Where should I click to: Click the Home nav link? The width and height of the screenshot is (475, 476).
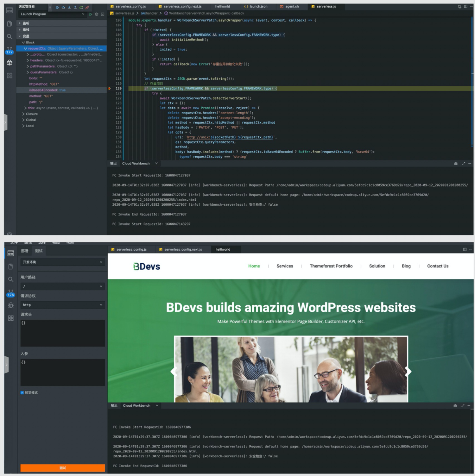click(x=254, y=266)
